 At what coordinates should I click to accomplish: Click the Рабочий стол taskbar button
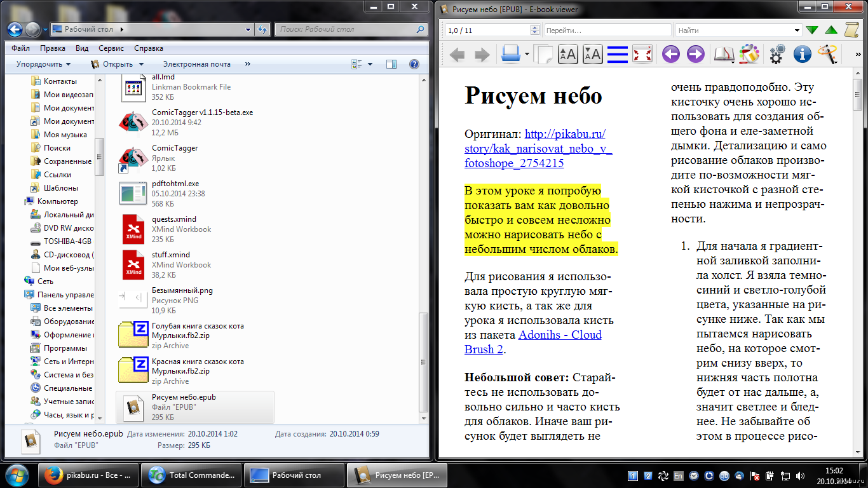294,475
